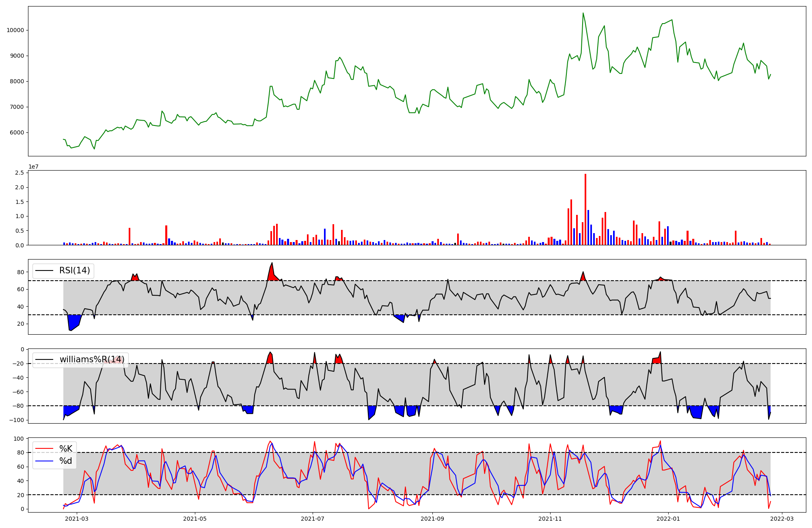
Task: Click the 2.5 volume axis label
Action: (19, 173)
